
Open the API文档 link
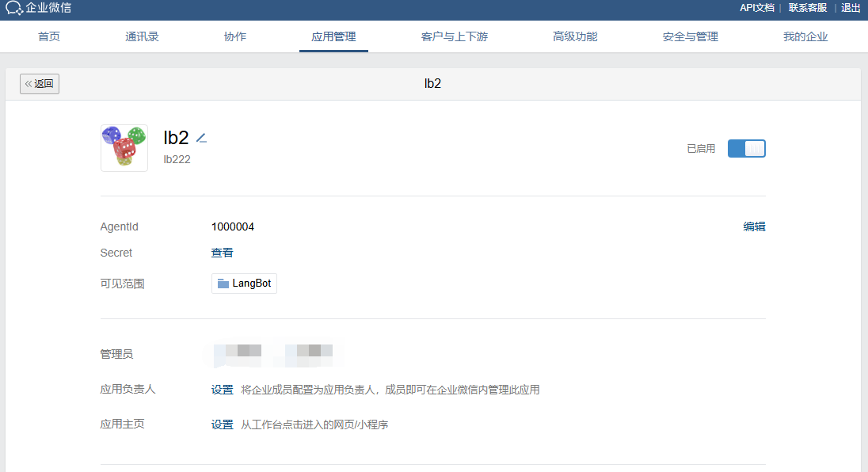756,8
